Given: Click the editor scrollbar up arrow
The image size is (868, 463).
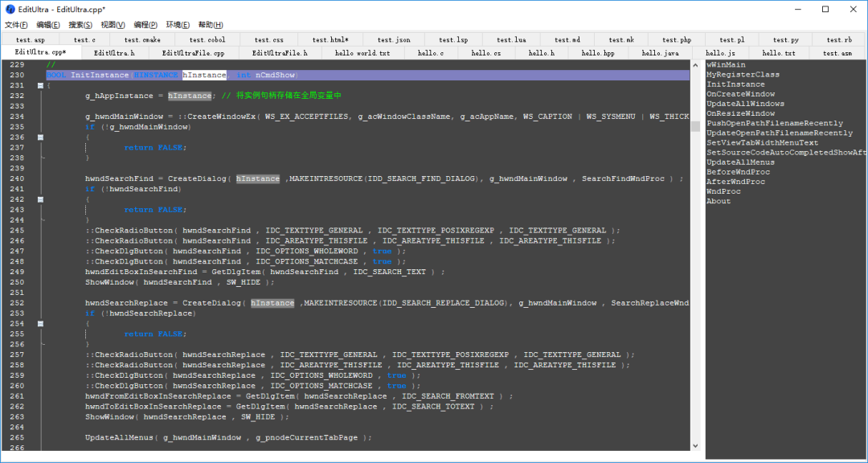Looking at the screenshot, I should point(696,65).
